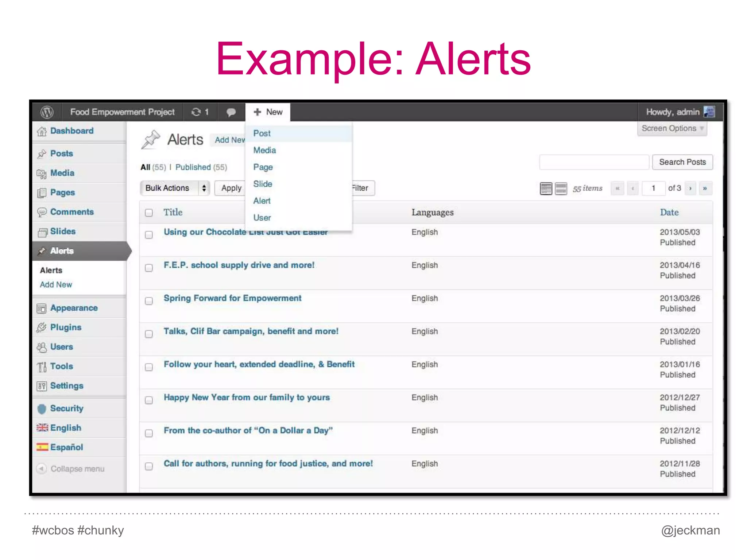Viewport: 747px width, 560px height.
Task: Select Alerts item in the sidebar
Action: coord(80,251)
